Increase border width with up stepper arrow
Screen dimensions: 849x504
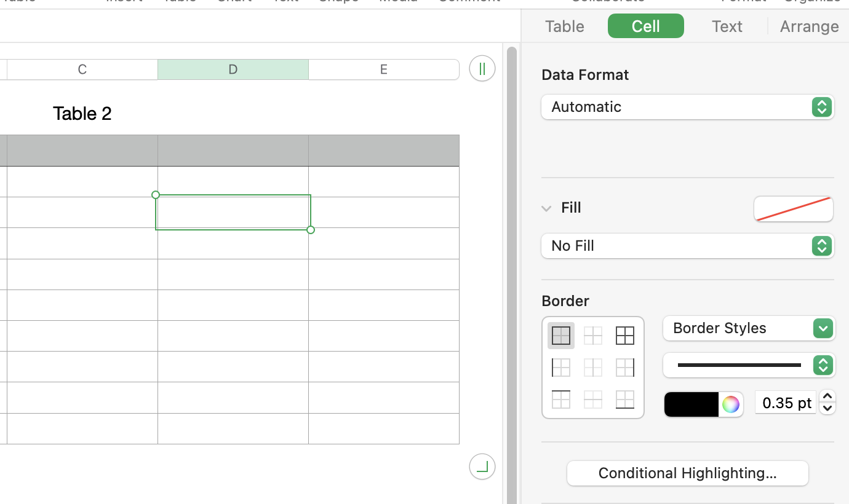pos(827,396)
